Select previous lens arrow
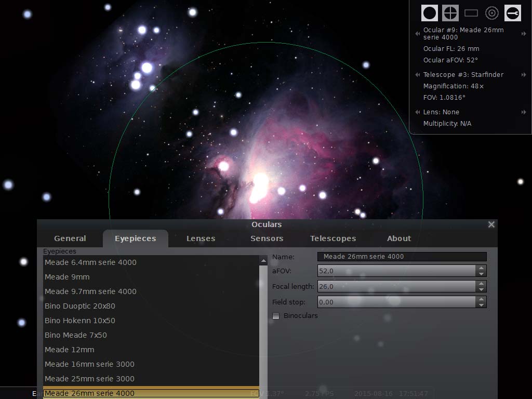532x399 pixels. [x=418, y=112]
